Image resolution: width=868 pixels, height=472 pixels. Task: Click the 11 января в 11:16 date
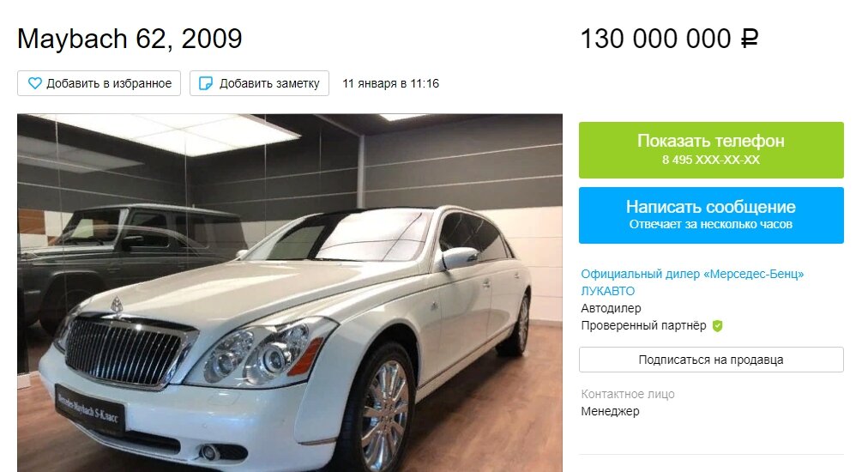(x=391, y=83)
